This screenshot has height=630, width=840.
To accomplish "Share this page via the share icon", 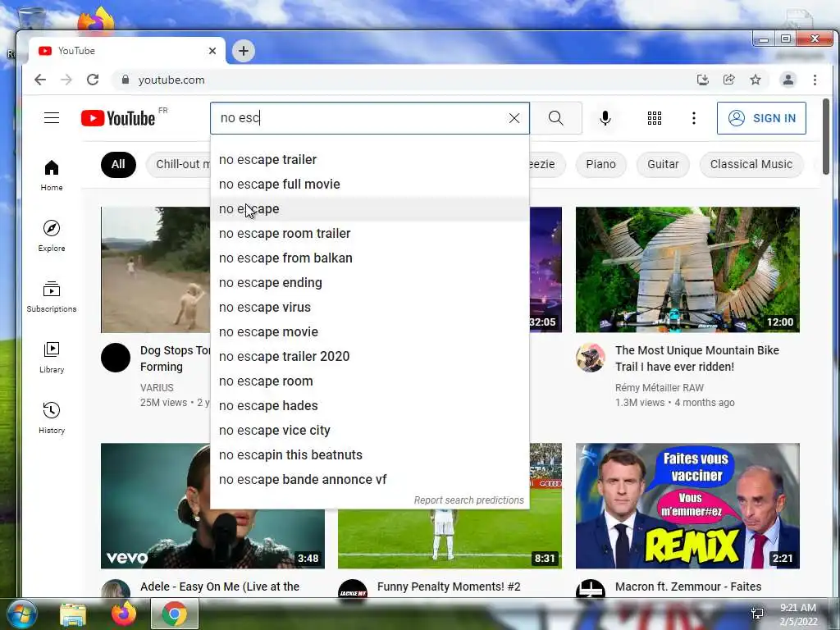I will [729, 80].
